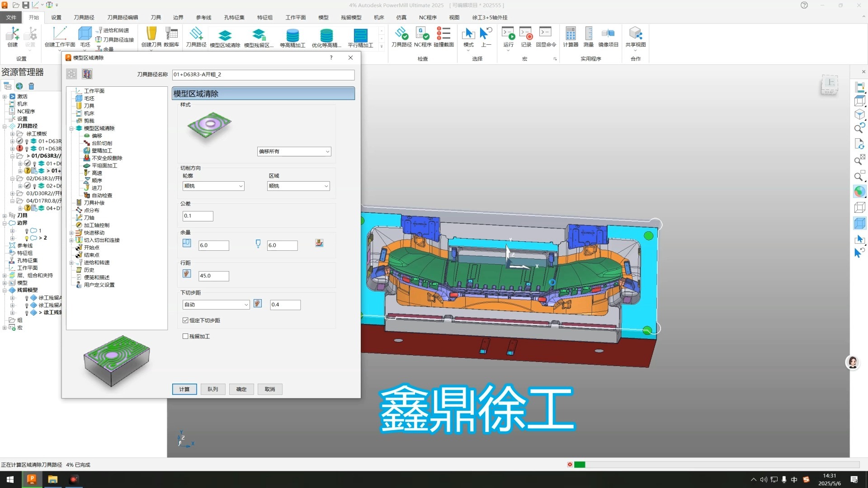Screen dimensions: 868x488
Task: Open the 下切步距 自动 dropdown
Action: point(216,305)
